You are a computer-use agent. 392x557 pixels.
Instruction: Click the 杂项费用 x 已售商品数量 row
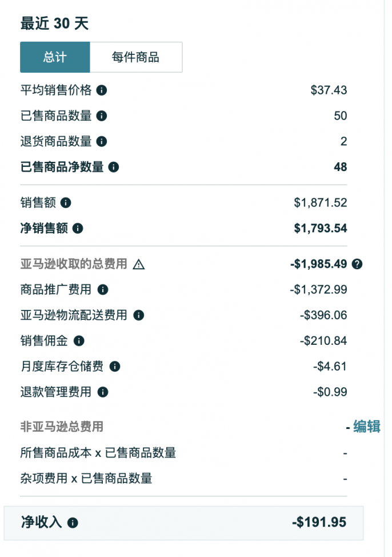point(183,479)
